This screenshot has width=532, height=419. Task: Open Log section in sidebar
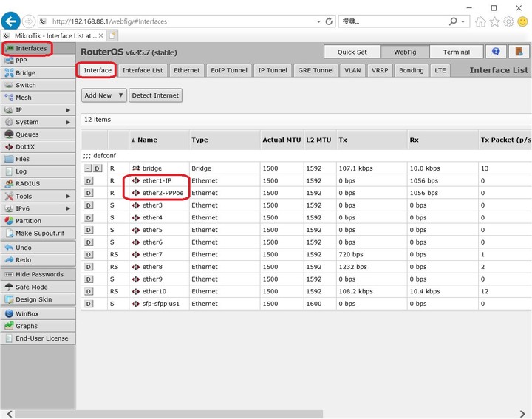[38, 171]
